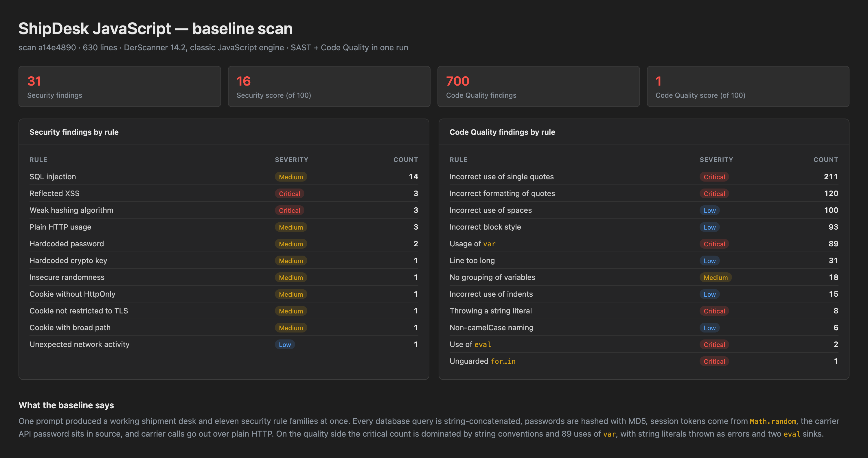Click the COUNT column header in Code Quality table
This screenshot has height=458, width=868.
coord(825,160)
